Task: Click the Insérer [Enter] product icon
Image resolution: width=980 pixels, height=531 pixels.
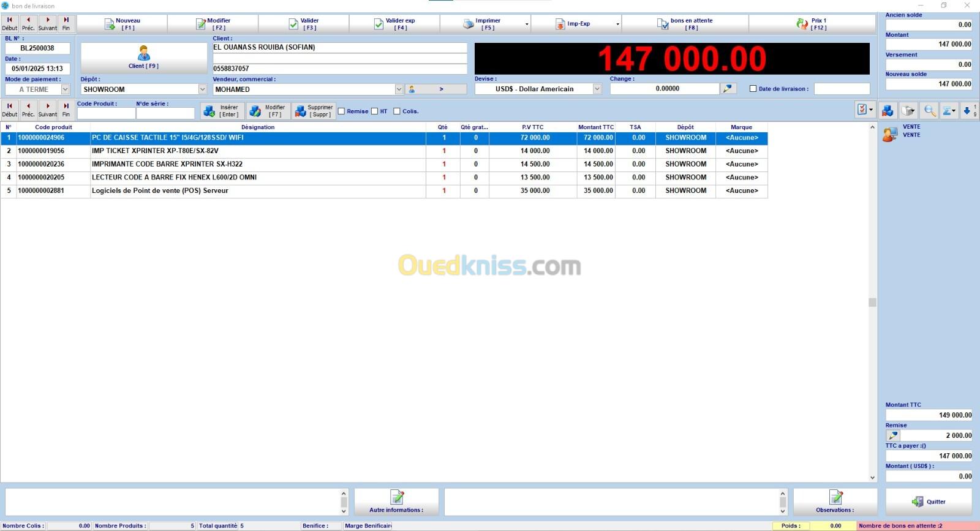Action: pos(209,111)
